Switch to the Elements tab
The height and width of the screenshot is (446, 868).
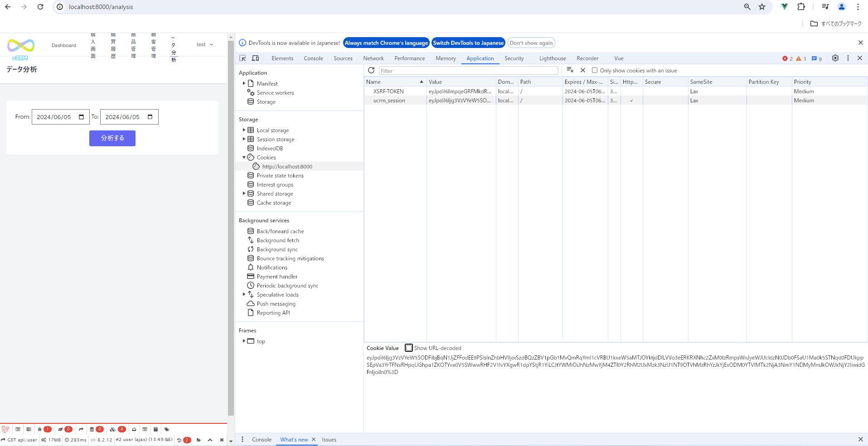tap(282, 58)
